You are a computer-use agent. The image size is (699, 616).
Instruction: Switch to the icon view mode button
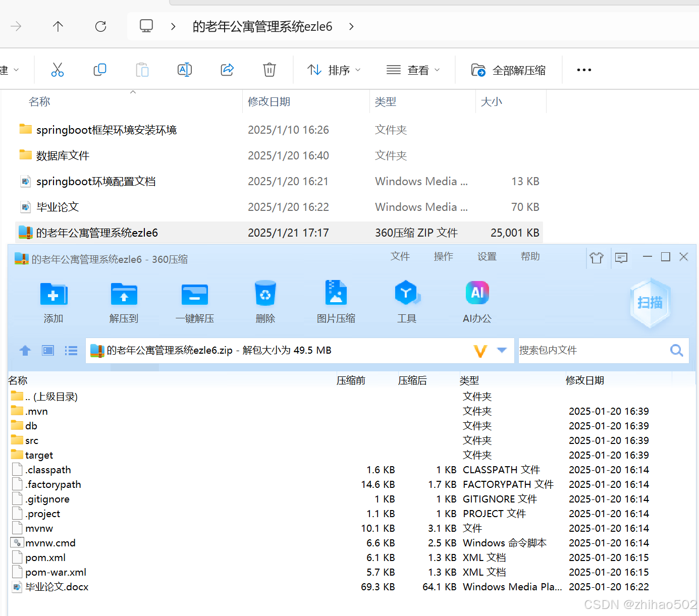(48, 350)
